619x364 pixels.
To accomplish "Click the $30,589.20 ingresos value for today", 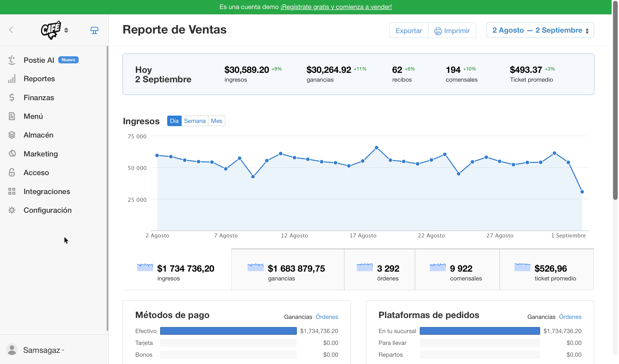I will coord(247,70).
